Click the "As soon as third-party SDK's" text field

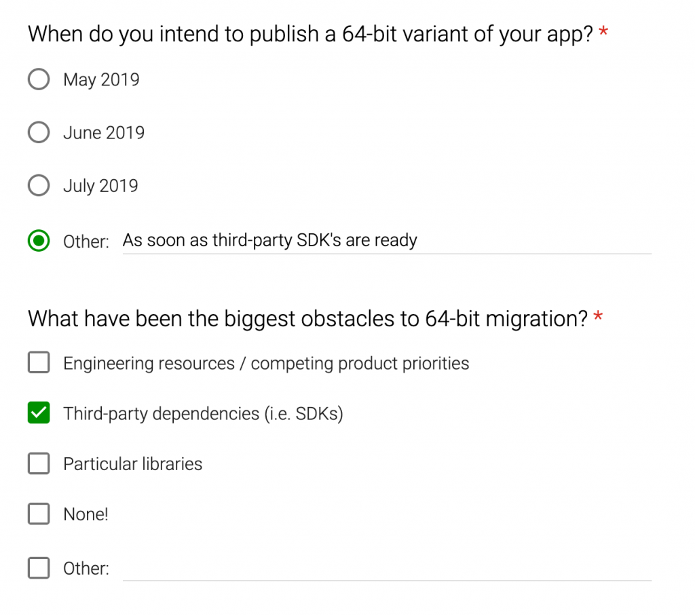(386, 240)
